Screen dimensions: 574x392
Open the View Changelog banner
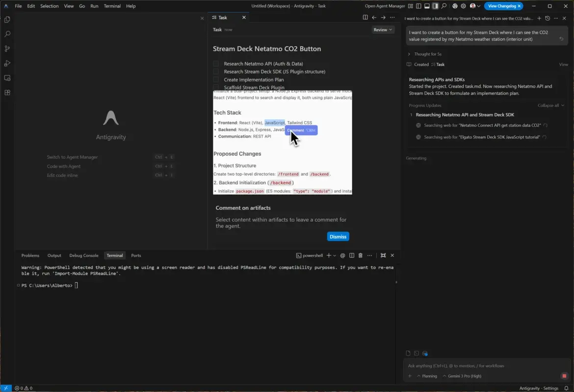(500, 6)
